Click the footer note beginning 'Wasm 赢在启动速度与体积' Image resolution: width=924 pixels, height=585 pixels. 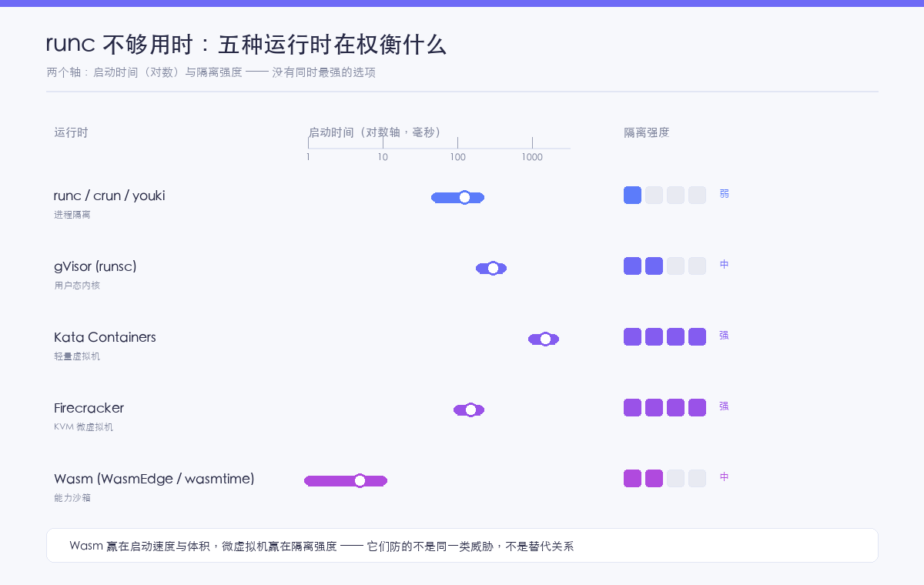point(322,547)
